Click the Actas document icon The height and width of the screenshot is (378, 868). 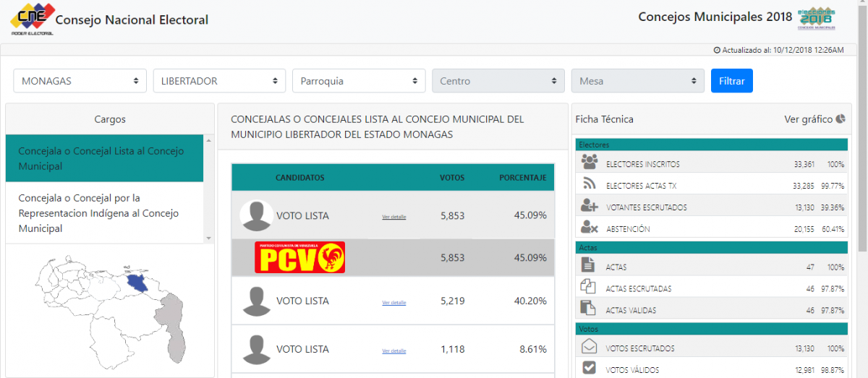589,265
